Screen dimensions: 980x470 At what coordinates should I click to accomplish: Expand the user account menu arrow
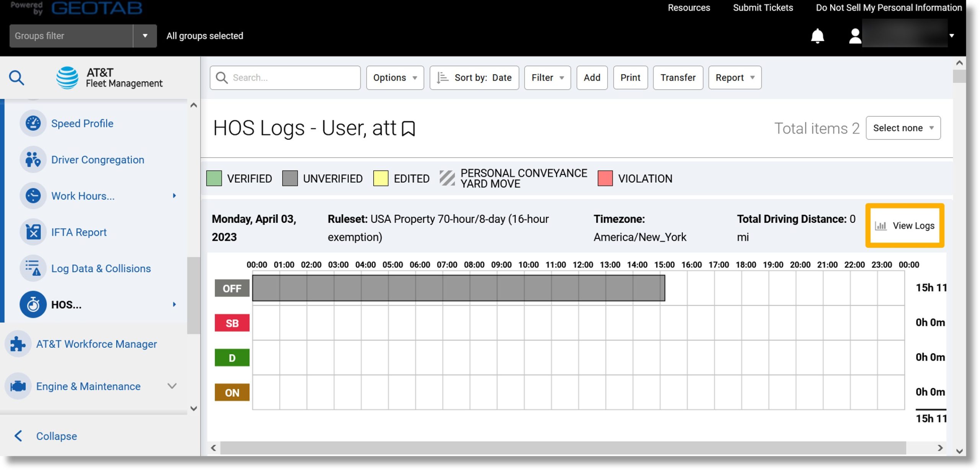click(x=952, y=36)
